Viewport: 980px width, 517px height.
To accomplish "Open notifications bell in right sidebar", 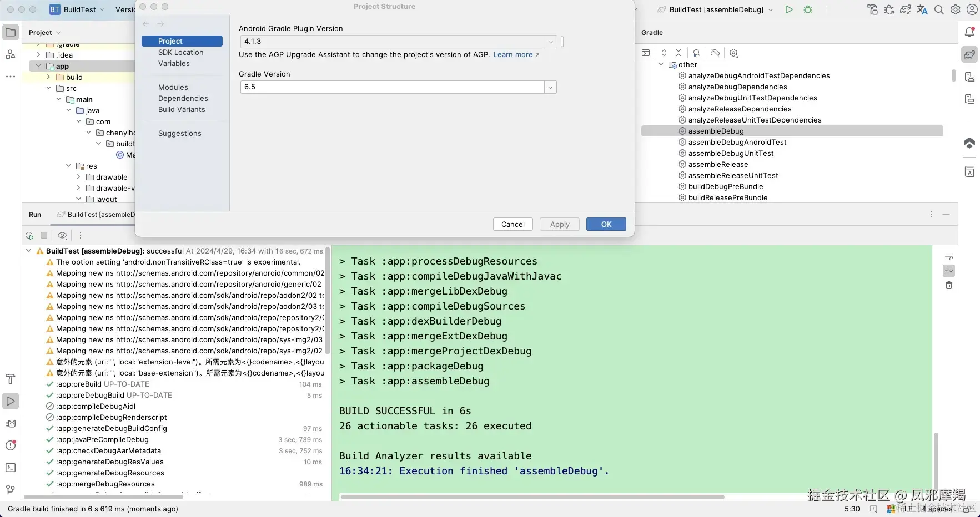I will click(969, 32).
